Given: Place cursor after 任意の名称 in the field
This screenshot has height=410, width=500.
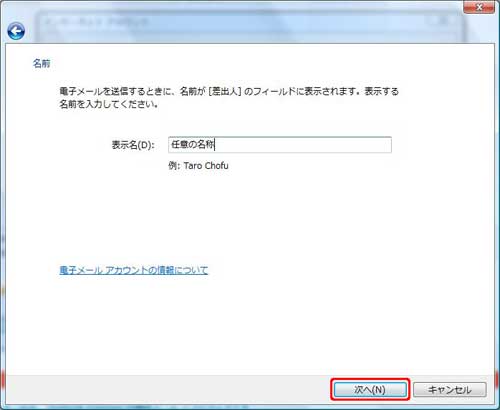Looking at the screenshot, I should pos(215,145).
